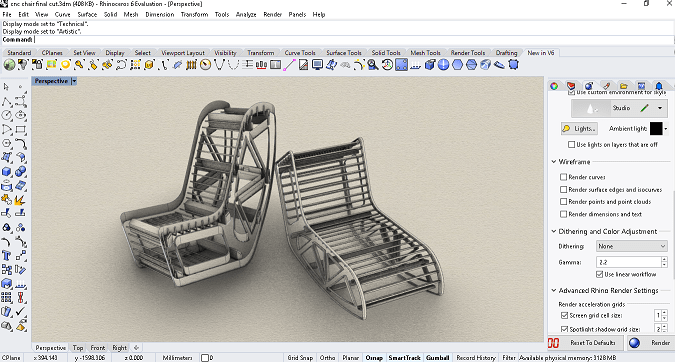Select the Polygon tool in left toolbar
The image size is (675, 362).
click(6, 143)
